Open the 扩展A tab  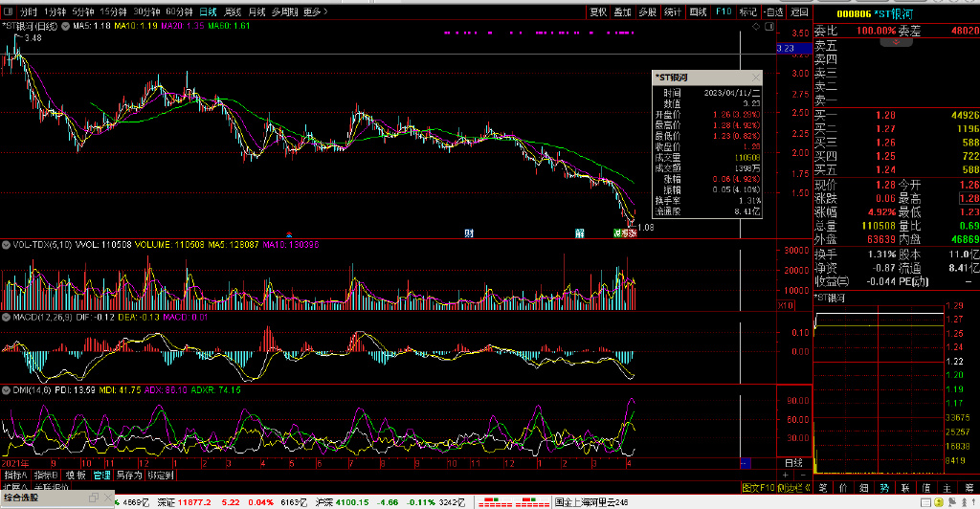tap(15, 487)
